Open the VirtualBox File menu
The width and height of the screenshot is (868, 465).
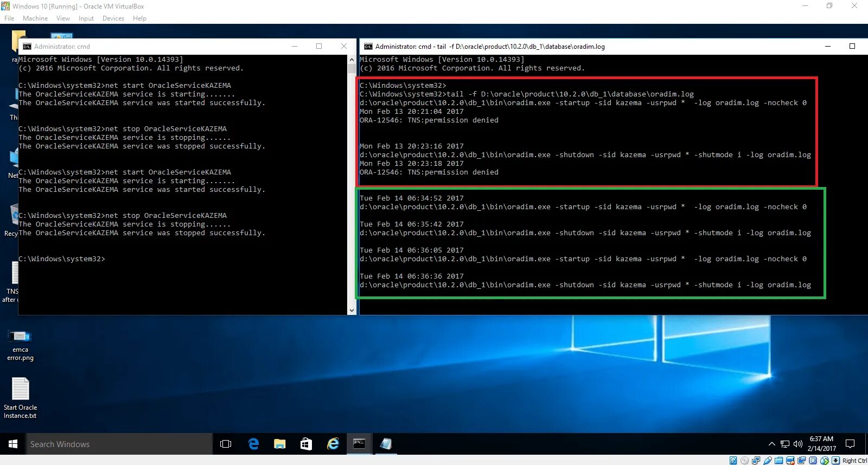click(9, 18)
